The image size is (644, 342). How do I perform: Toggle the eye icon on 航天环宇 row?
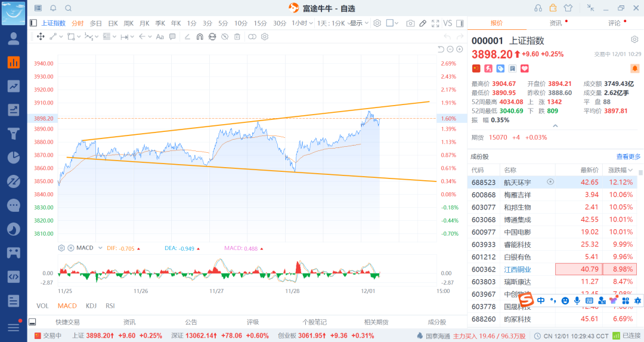pos(550,181)
